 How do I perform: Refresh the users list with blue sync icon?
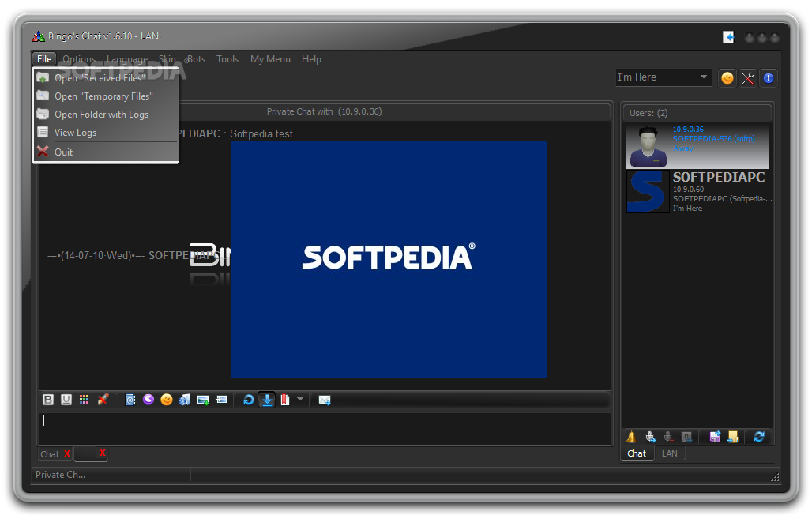(x=759, y=437)
